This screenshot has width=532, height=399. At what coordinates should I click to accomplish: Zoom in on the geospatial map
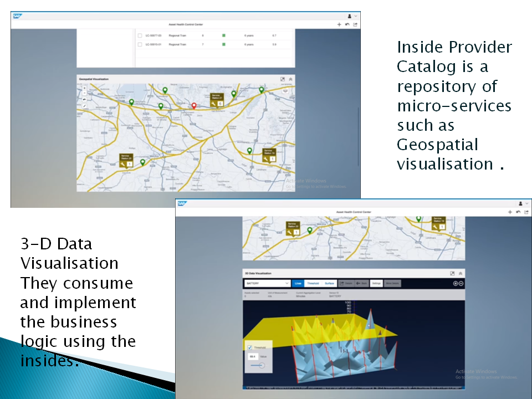click(x=84, y=88)
